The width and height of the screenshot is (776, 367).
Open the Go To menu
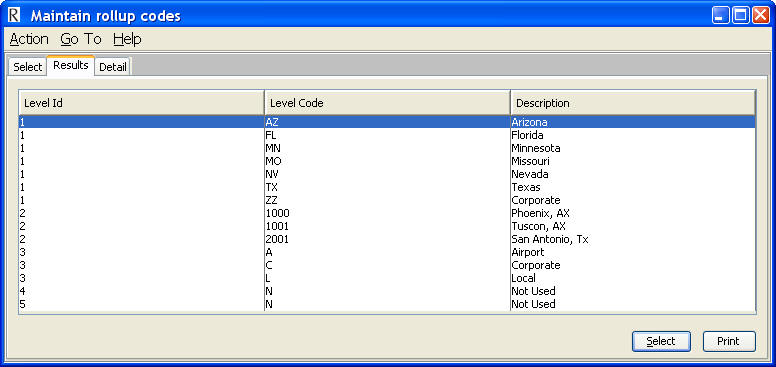tap(81, 39)
